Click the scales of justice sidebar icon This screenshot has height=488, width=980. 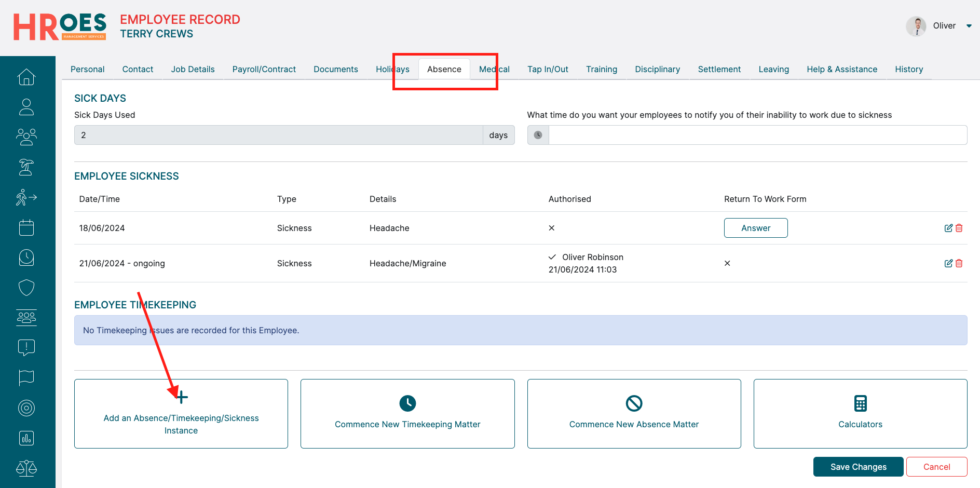pos(26,468)
